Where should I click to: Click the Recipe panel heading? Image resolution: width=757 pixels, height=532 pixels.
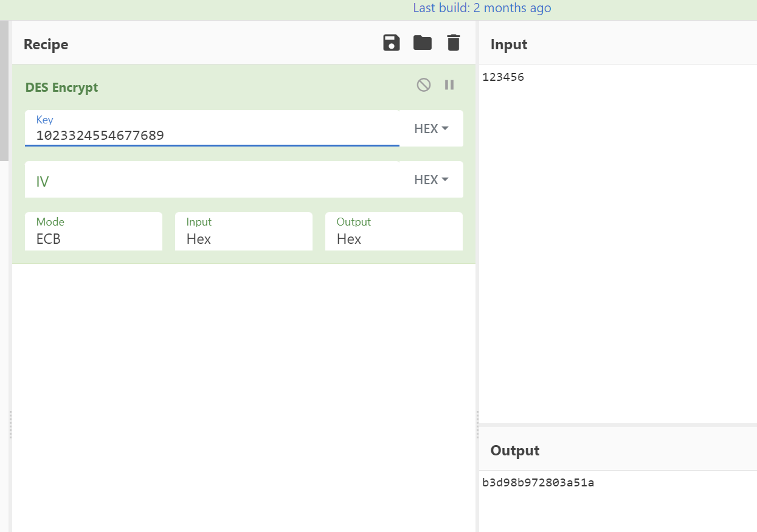46,44
